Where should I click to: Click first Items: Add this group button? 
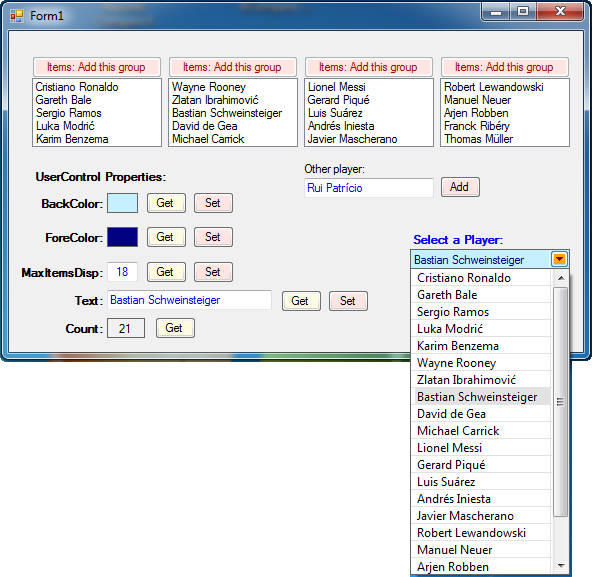click(x=97, y=67)
